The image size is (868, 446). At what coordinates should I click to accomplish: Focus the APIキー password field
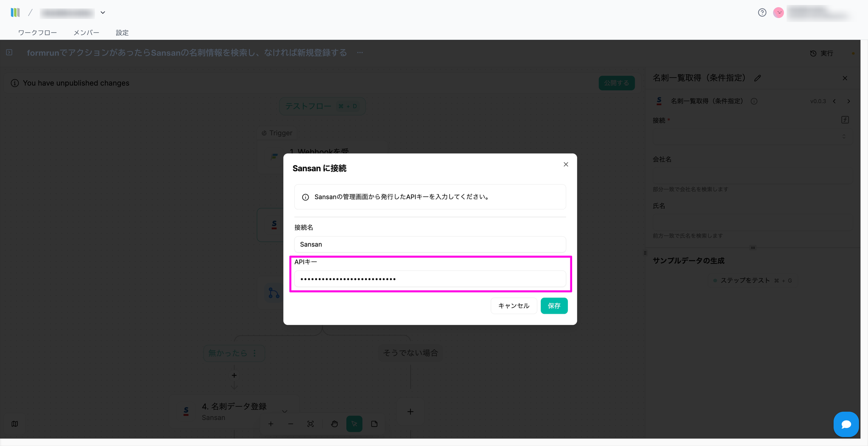(430, 279)
